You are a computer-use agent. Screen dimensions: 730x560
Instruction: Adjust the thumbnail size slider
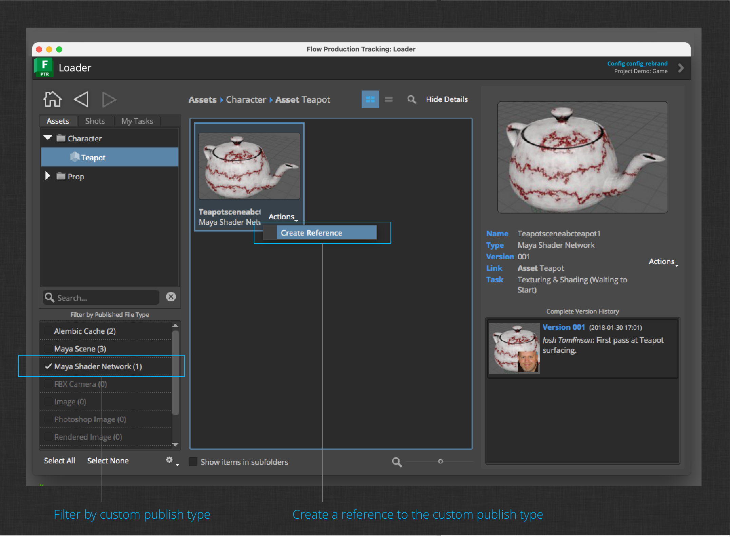pos(440,461)
